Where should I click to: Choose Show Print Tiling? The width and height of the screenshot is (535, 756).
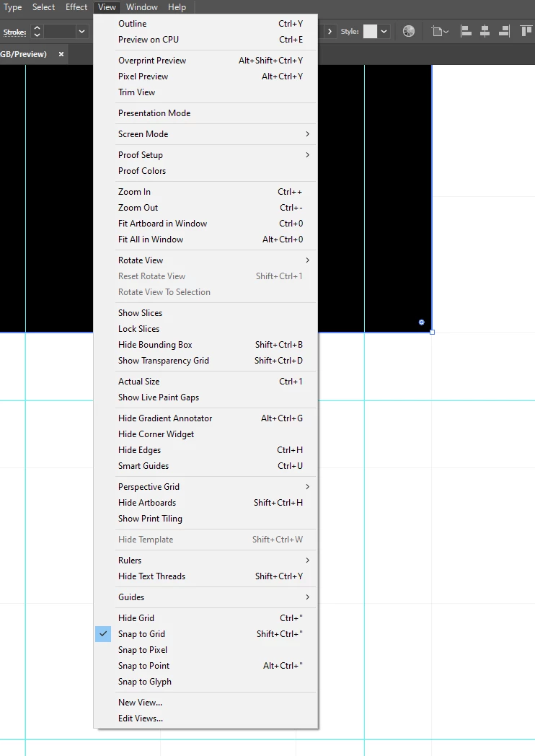(205, 519)
